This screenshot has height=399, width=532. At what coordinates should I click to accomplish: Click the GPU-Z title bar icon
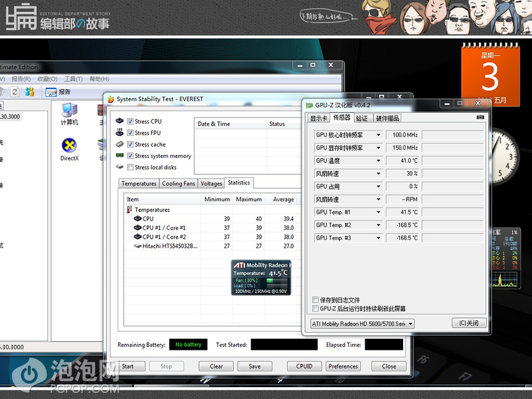309,105
